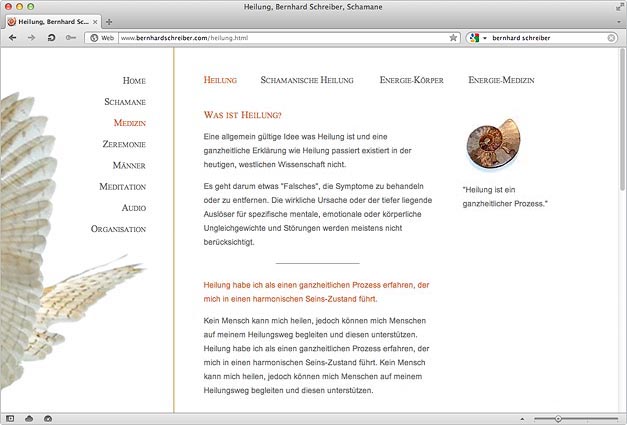The height and width of the screenshot is (425, 627).
Task: Open a new tab with the plus icon
Action: click(109, 22)
